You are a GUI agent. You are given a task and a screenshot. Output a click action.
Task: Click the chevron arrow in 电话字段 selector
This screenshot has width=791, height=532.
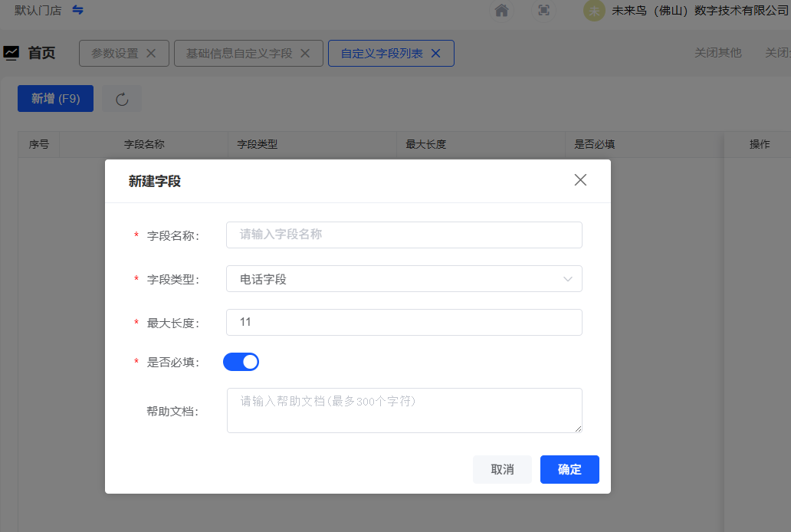pos(568,279)
